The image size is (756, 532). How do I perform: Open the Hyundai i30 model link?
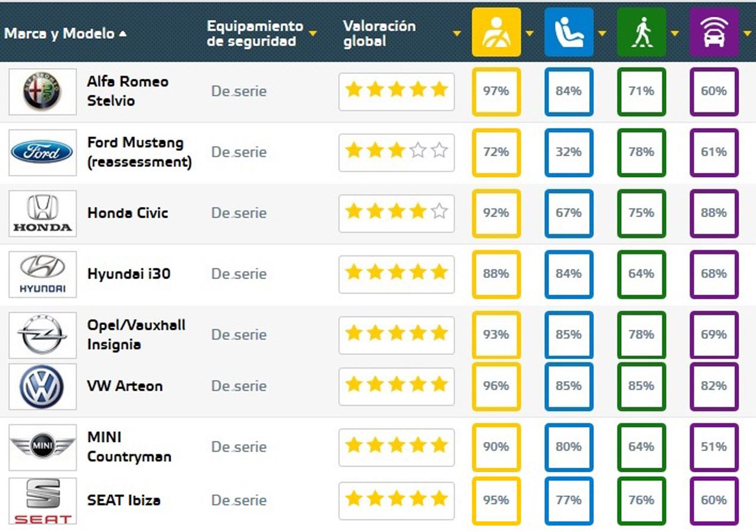129,274
